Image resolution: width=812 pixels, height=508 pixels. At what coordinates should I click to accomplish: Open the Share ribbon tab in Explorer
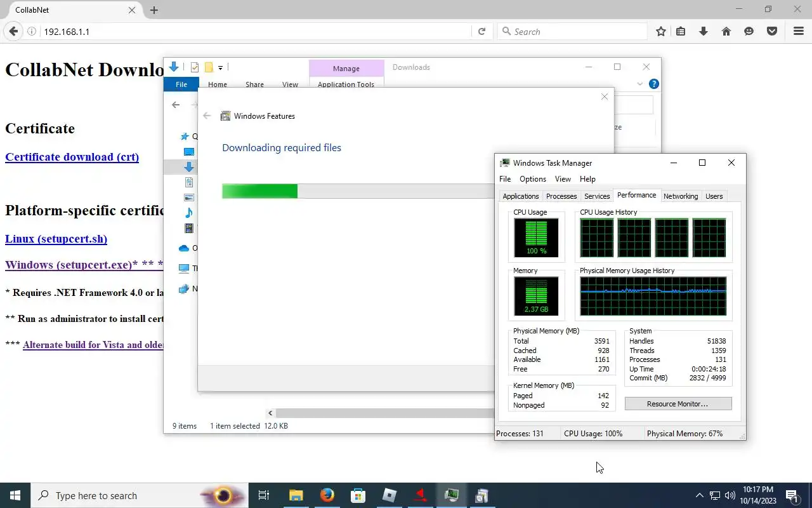click(254, 84)
